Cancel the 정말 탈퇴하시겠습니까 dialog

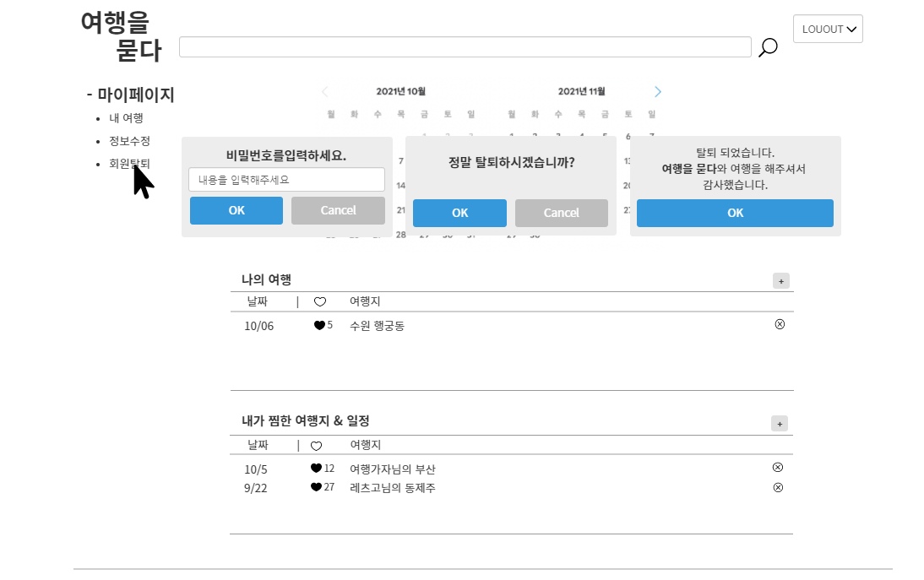[562, 213]
